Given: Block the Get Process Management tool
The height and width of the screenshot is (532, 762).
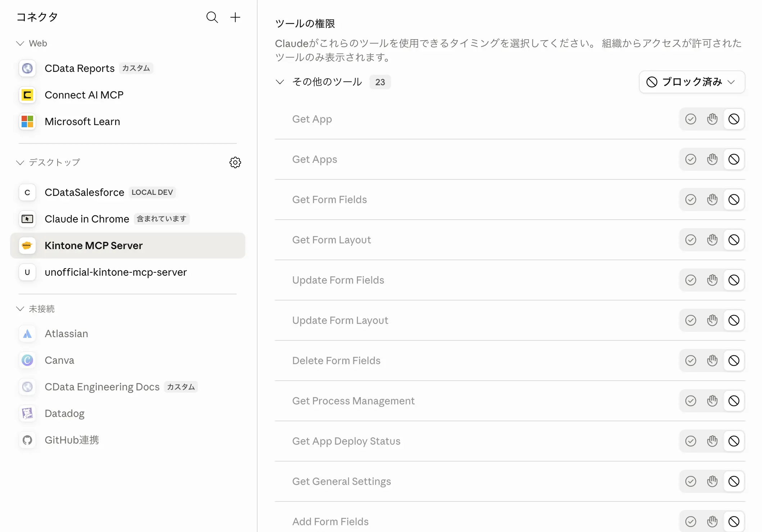Looking at the screenshot, I should [x=734, y=401].
